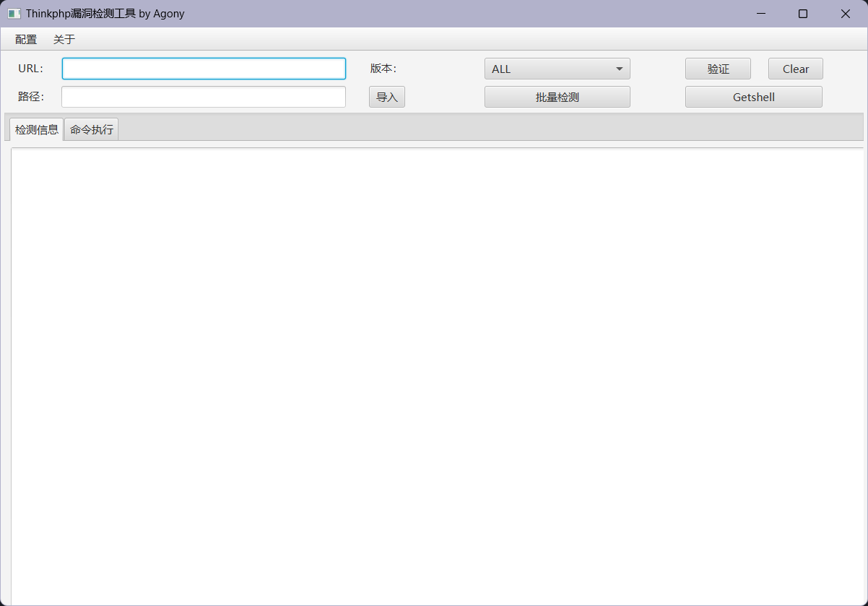Image resolution: width=868 pixels, height=606 pixels.
Task: Focus the URL input field
Action: pyautogui.click(x=204, y=69)
